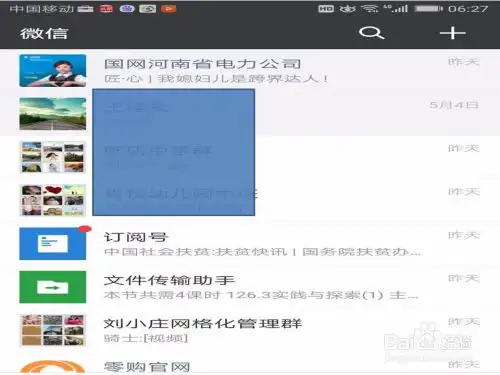Viewport: 500px width, 375px height.
Task: Tap the Wi-Fi signal icon in status bar
Action: (x=370, y=9)
